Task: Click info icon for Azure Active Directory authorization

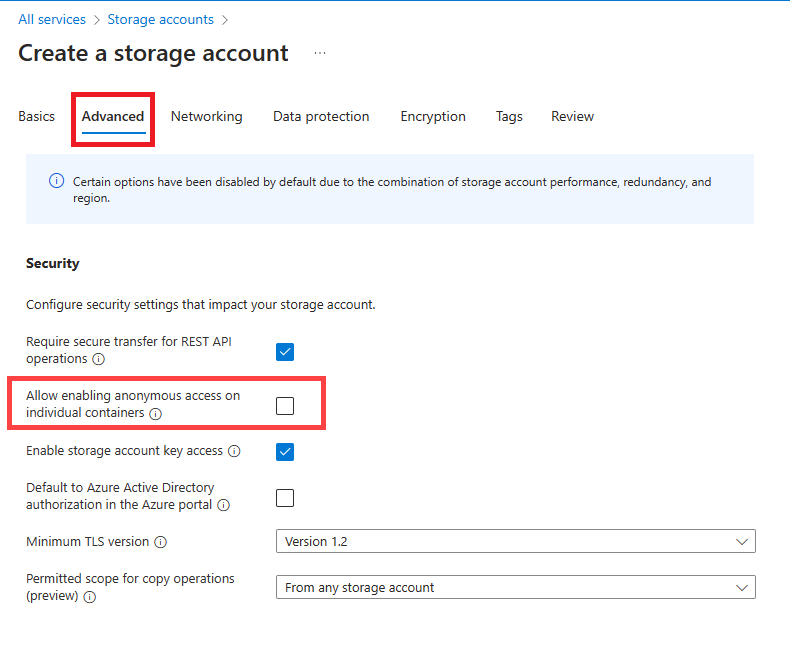Action: pos(223,506)
